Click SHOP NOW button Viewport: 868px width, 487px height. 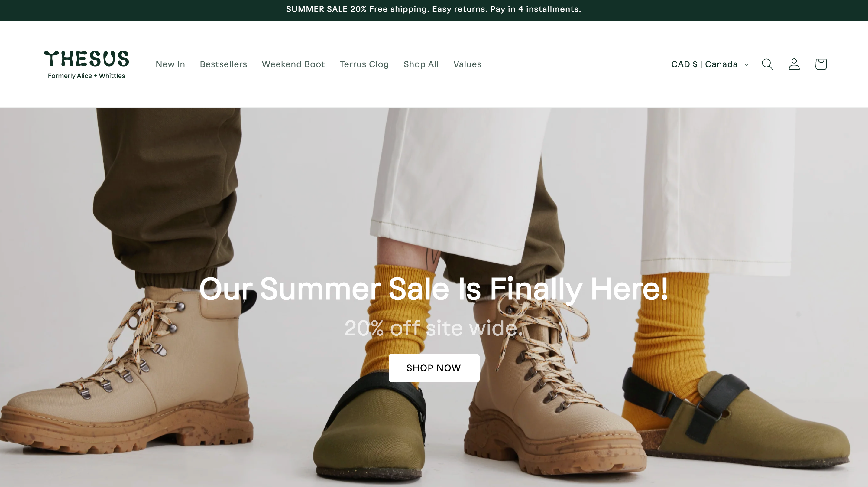pyautogui.click(x=433, y=368)
